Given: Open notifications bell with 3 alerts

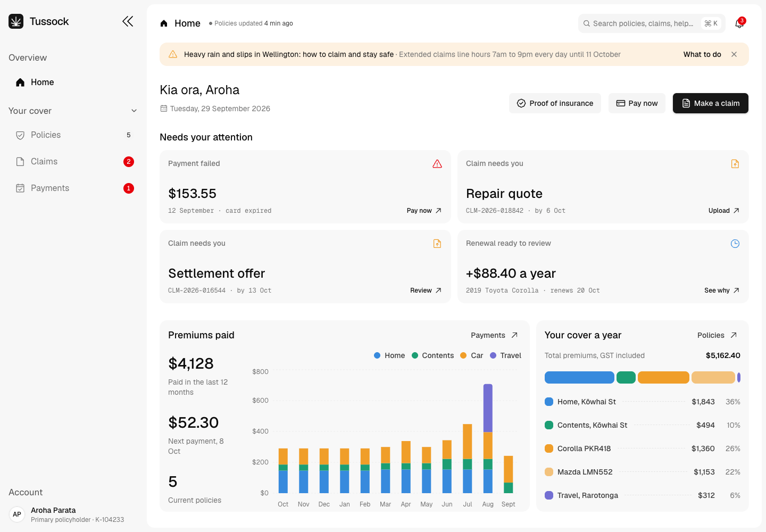Looking at the screenshot, I should click(x=739, y=23).
